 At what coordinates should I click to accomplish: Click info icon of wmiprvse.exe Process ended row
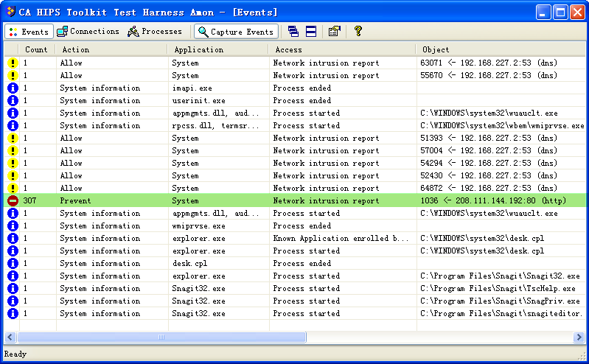click(13, 225)
